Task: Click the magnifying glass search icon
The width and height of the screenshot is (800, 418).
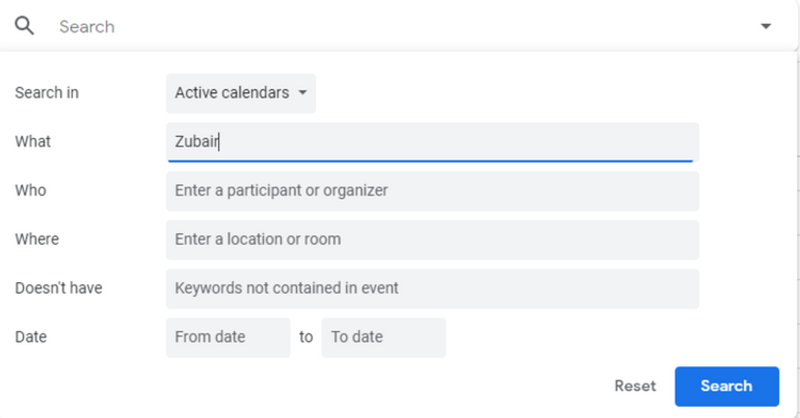Action: (x=24, y=26)
